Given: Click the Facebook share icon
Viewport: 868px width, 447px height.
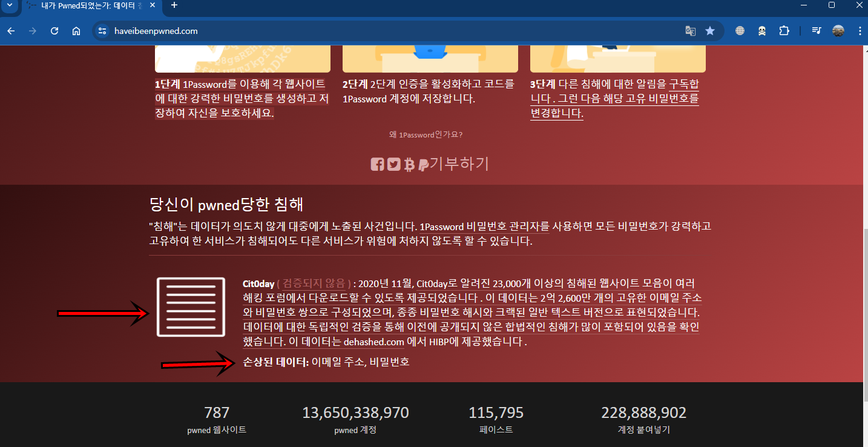Looking at the screenshot, I should click(x=377, y=164).
